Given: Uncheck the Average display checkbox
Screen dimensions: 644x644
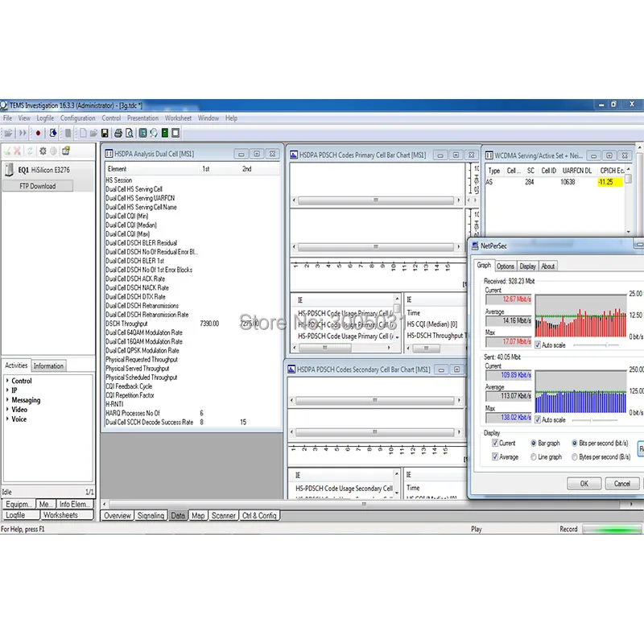Looking at the screenshot, I should pyautogui.click(x=495, y=456).
